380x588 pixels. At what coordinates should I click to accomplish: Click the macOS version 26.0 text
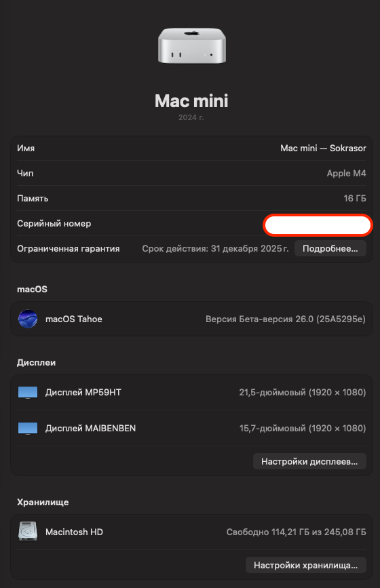(286, 319)
